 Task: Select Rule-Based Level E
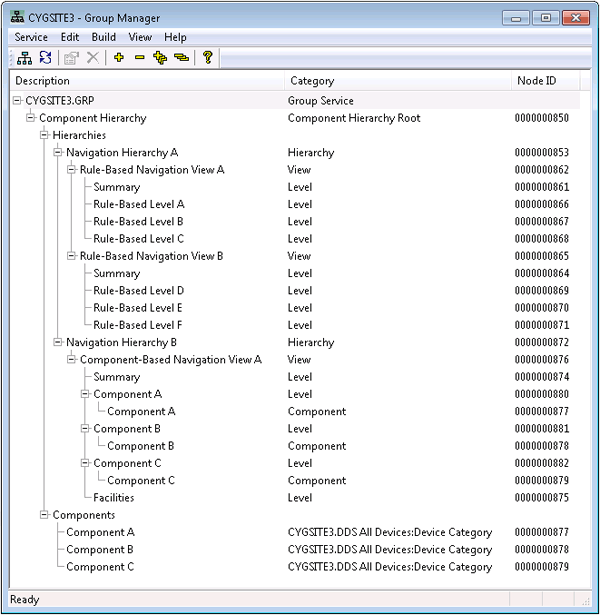coord(138,308)
